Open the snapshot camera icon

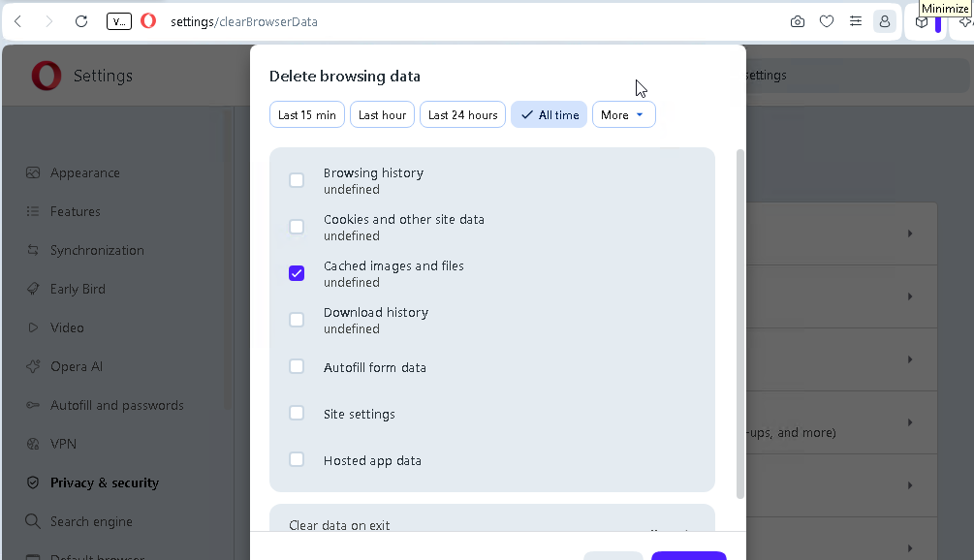click(x=798, y=21)
